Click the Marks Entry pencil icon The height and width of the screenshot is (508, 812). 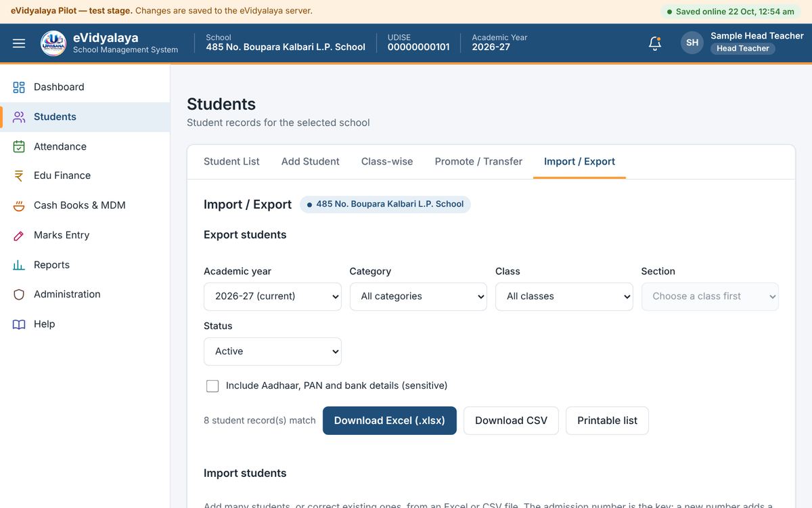coord(19,235)
